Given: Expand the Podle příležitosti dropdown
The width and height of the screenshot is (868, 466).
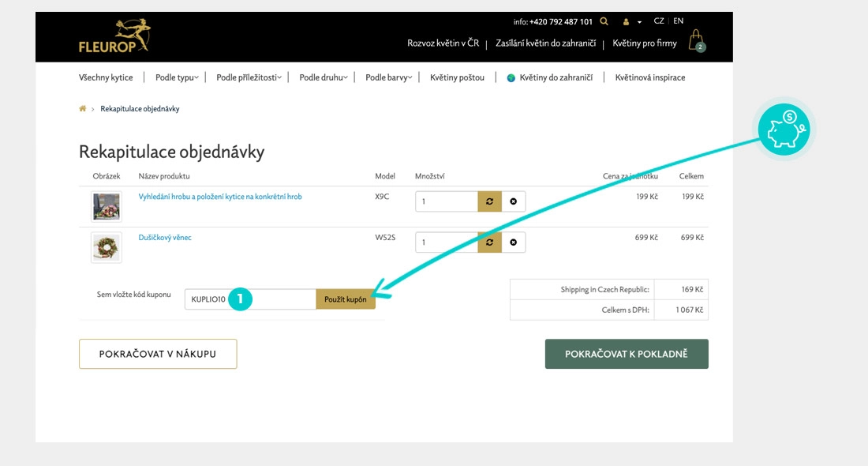Looking at the screenshot, I should pyautogui.click(x=249, y=77).
